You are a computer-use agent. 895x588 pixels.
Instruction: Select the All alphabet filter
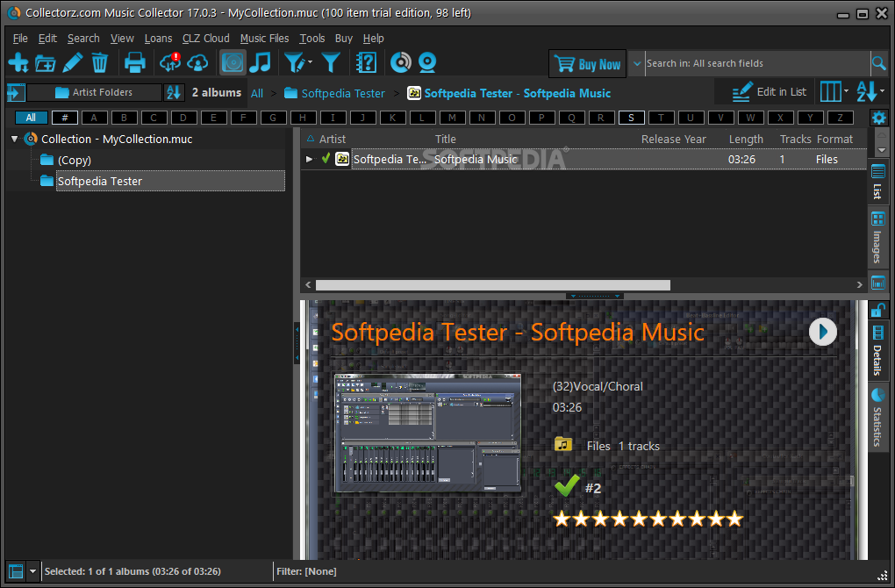tap(31, 118)
